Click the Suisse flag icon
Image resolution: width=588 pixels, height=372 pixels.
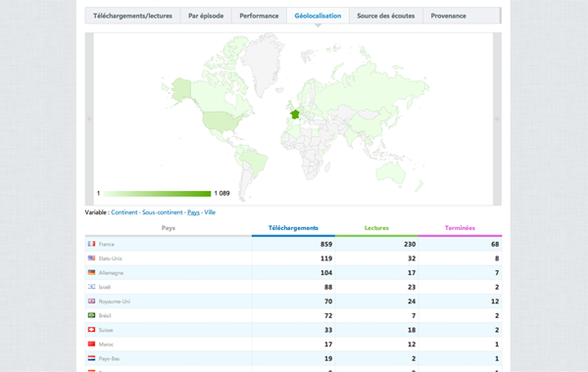(91, 330)
